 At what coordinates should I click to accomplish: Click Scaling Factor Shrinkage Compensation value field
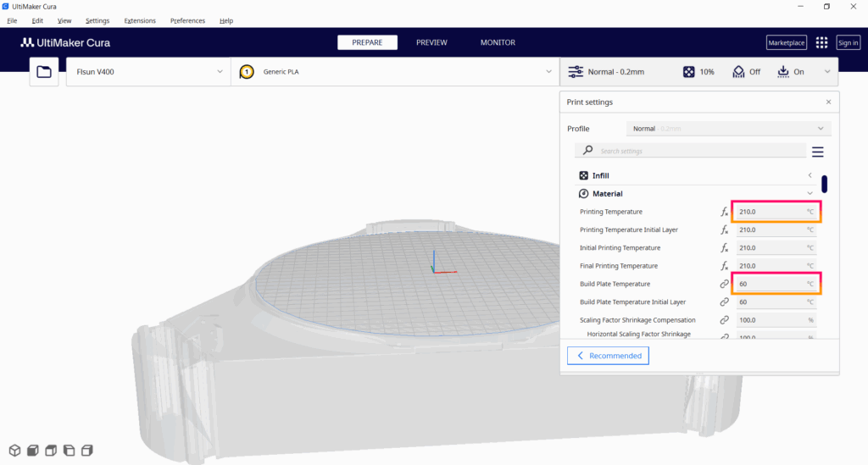click(x=776, y=320)
